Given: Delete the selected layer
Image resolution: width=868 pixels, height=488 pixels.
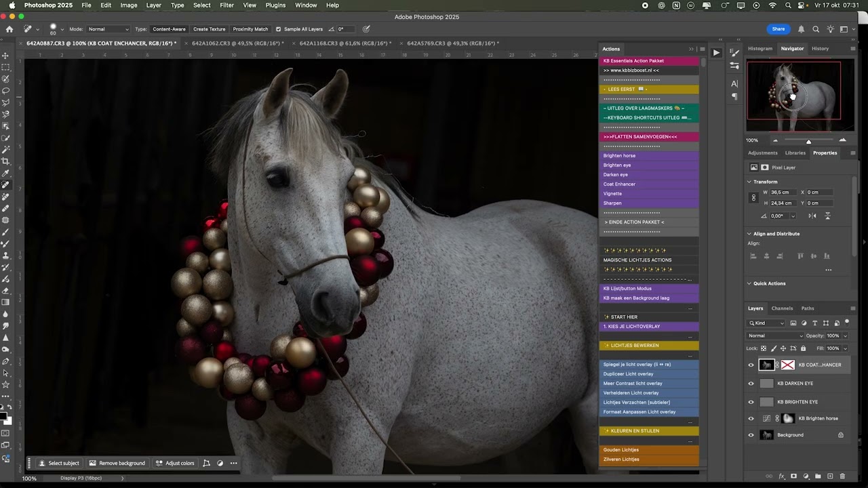Looking at the screenshot, I should click(x=842, y=476).
